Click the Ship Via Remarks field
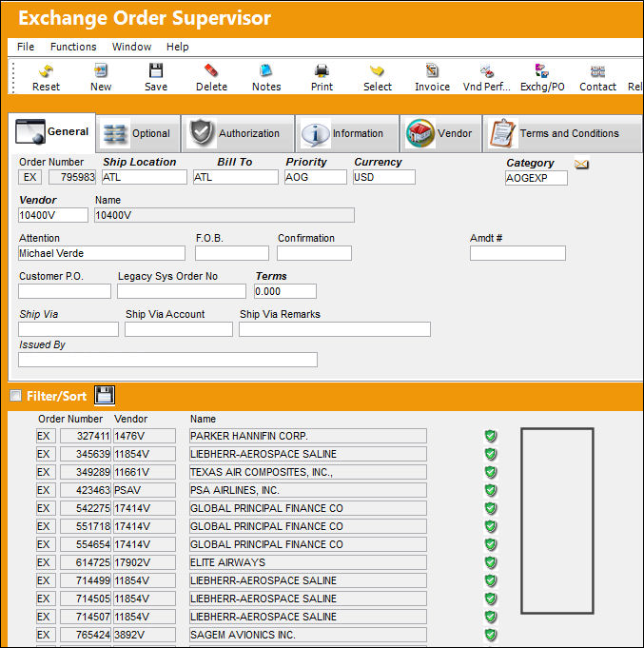The width and height of the screenshot is (644, 648). click(x=335, y=329)
